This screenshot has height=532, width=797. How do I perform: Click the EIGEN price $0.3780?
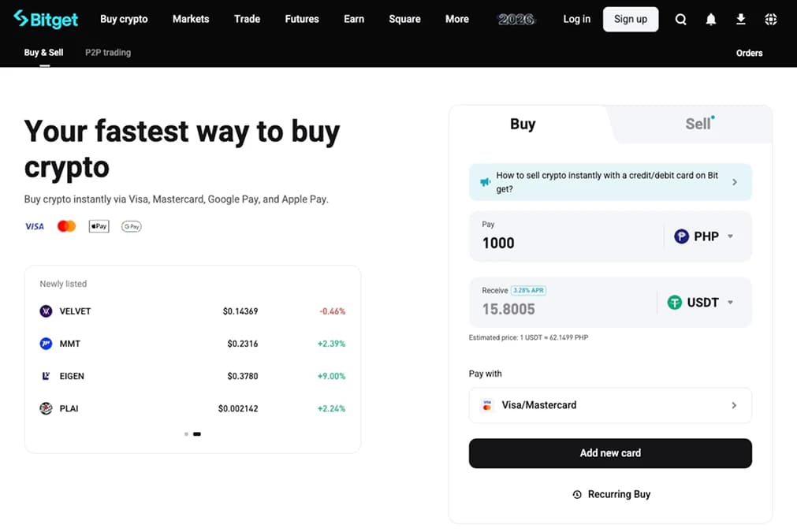[x=243, y=376]
